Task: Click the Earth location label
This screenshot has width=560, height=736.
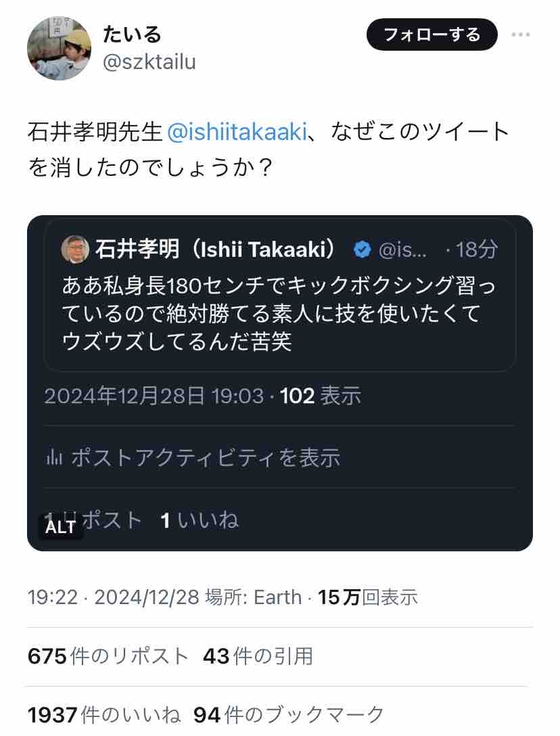Action: 277,597
